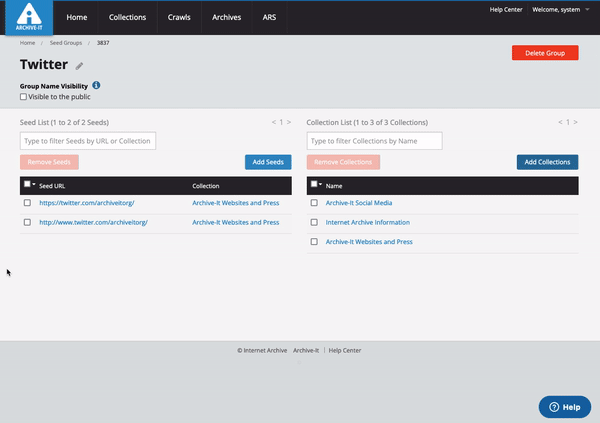
Task: Open the Internet Archive Information collection link
Action: [367, 222]
